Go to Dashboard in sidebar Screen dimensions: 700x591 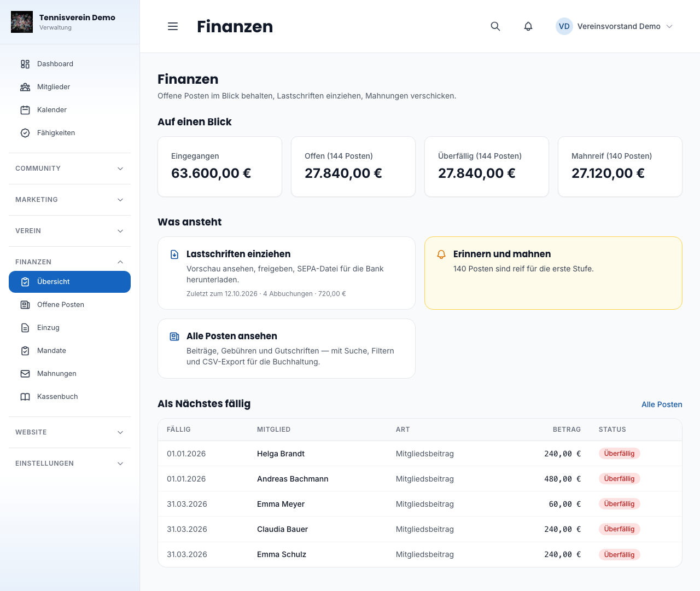coord(69,64)
